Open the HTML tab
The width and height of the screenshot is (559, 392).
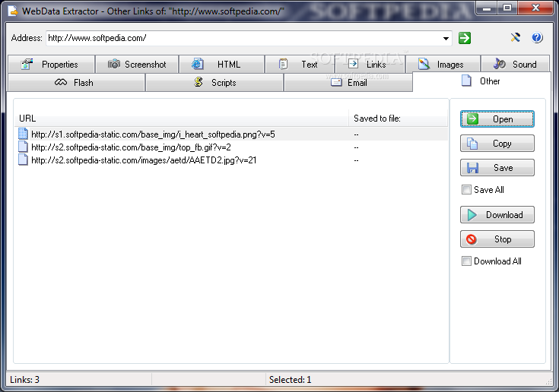222,64
